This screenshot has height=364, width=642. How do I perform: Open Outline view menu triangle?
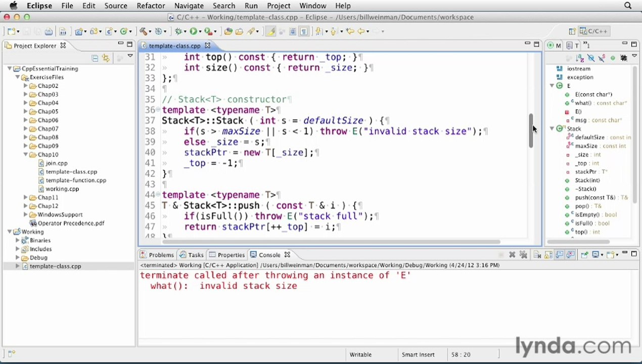[634, 57]
